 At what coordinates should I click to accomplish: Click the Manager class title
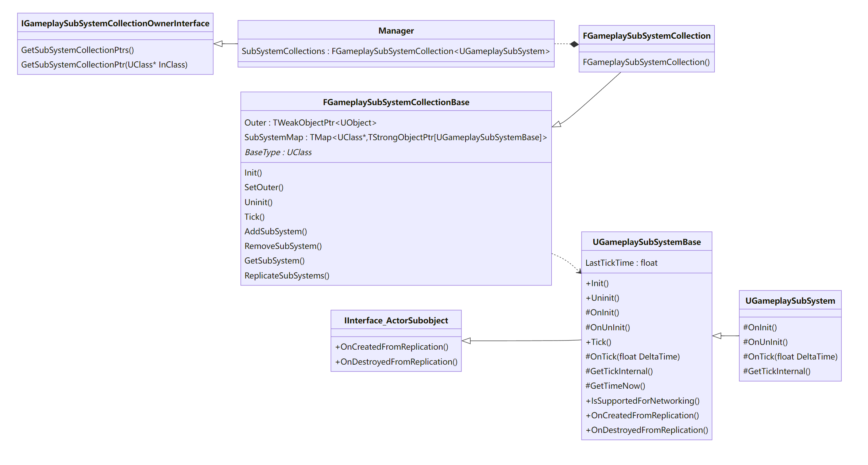tap(396, 31)
